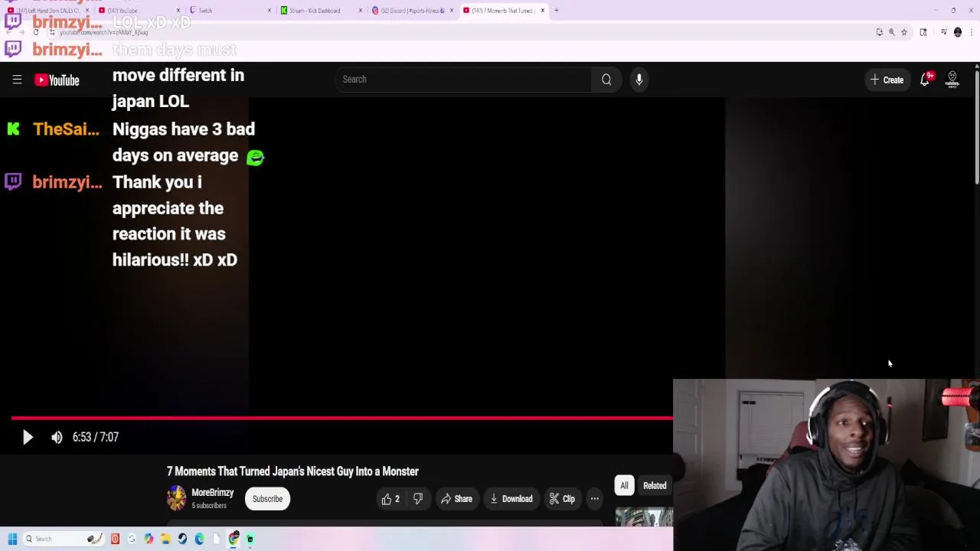Create a clip with the Clip button
This screenshot has width=980, height=551.
(562, 499)
